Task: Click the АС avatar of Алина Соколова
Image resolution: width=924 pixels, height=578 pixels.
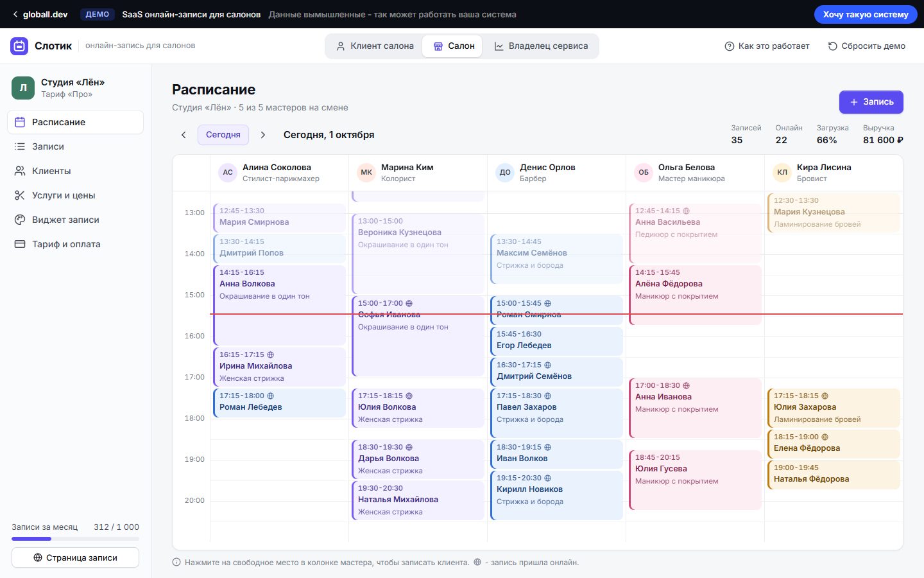Action: pyautogui.click(x=228, y=172)
